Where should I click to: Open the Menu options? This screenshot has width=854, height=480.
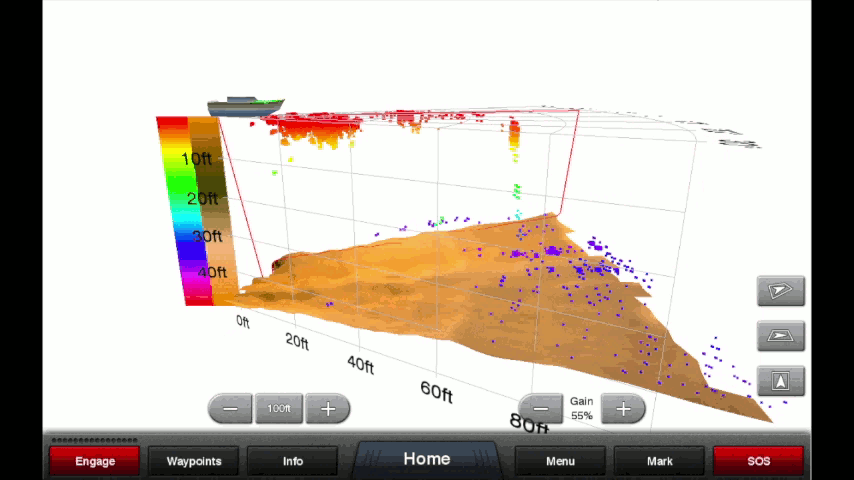click(x=560, y=461)
